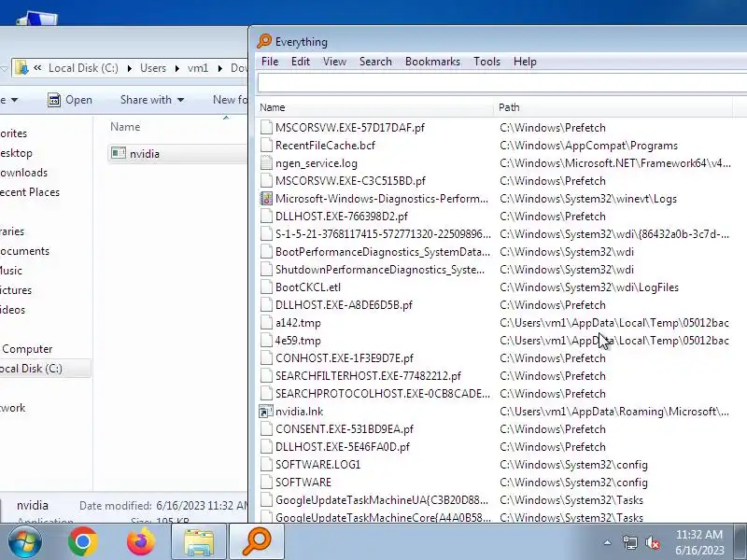Select the SOFTWARE.LOG1 file icon
This screenshot has height=560, width=747.
click(x=266, y=464)
